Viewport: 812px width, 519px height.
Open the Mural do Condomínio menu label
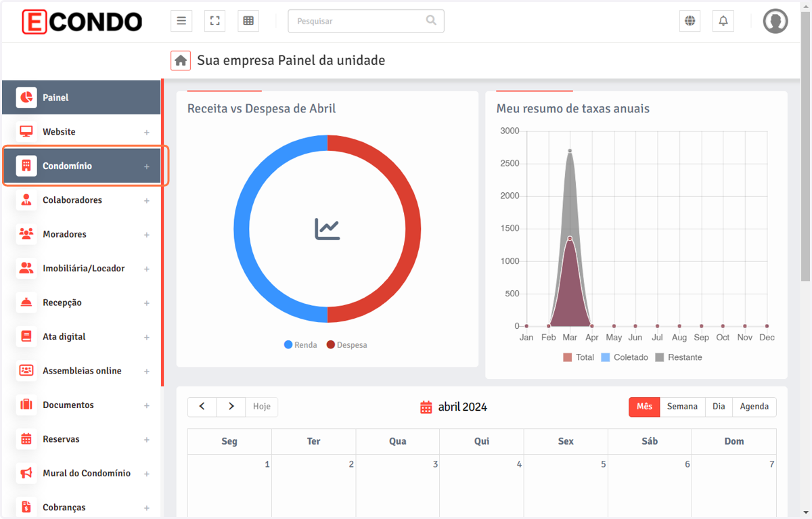click(x=87, y=473)
